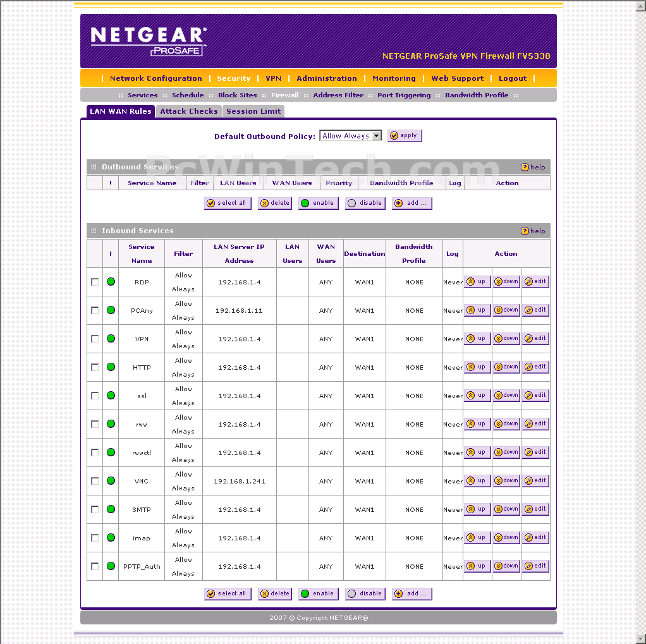Edit the RDP inbound rule
The image size is (646, 644).
[535, 282]
